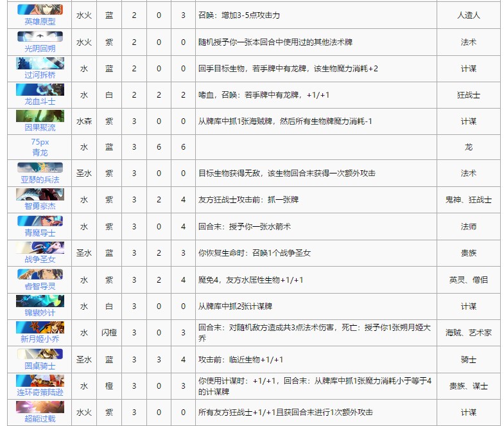Open the 因果聚流 card image
The image size is (504, 426).
[x=40, y=116]
